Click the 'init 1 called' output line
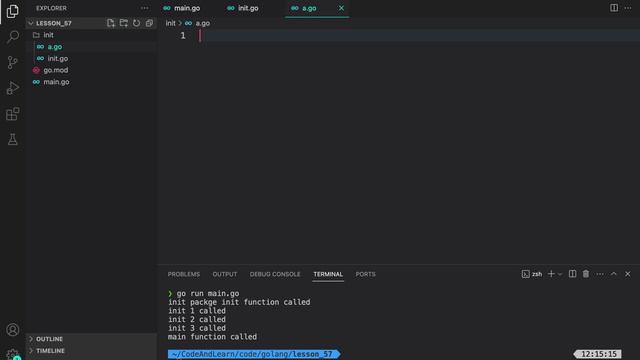The width and height of the screenshot is (640, 360). click(197, 311)
